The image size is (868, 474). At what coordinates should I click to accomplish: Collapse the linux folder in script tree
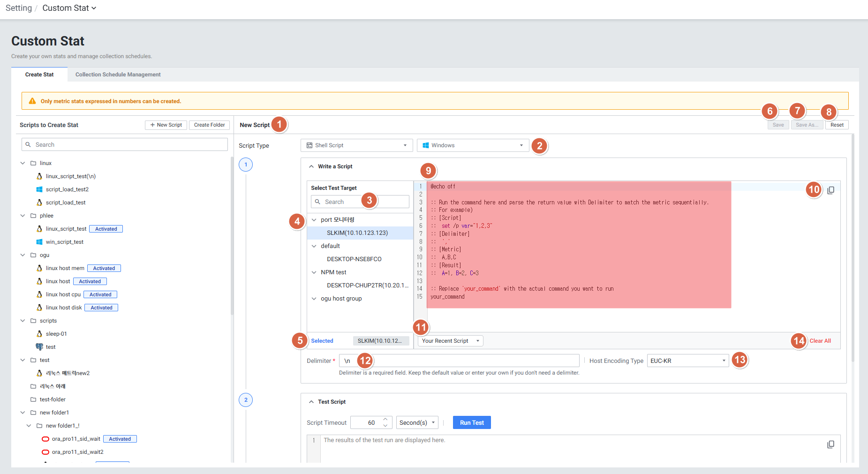coord(23,163)
